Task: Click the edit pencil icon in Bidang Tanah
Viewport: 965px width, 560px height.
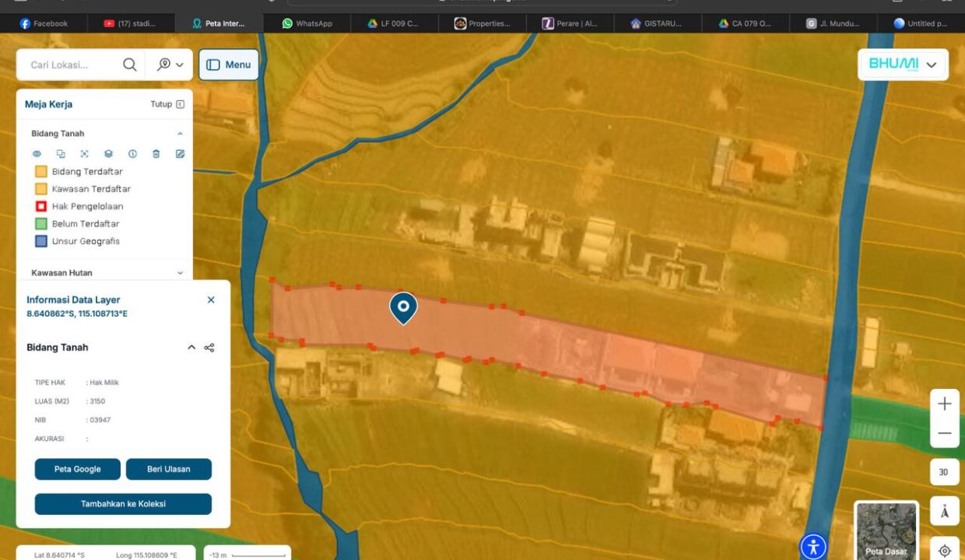Action: (180, 154)
